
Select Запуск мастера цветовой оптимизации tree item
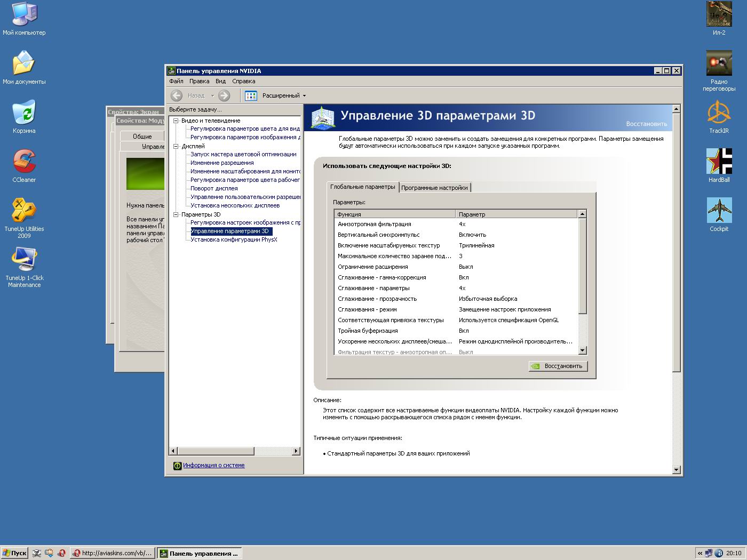coord(243,154)
